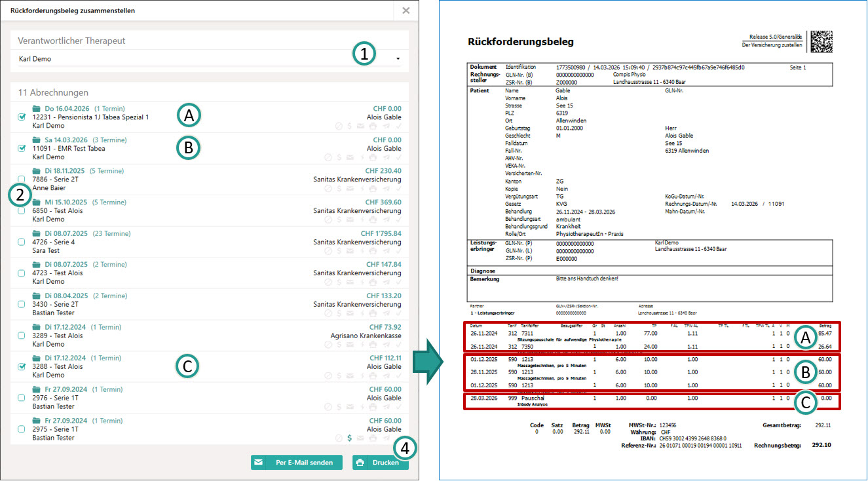Check the box for 2976 - Serie 1T
The image size is (868, 481).
coord(22,398)
